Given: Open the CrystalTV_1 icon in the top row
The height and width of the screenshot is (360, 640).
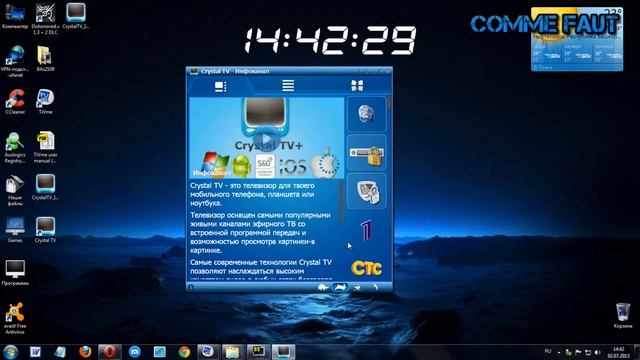Looking at the screenshot, I should pyautogui.click(x=76, y=16).
